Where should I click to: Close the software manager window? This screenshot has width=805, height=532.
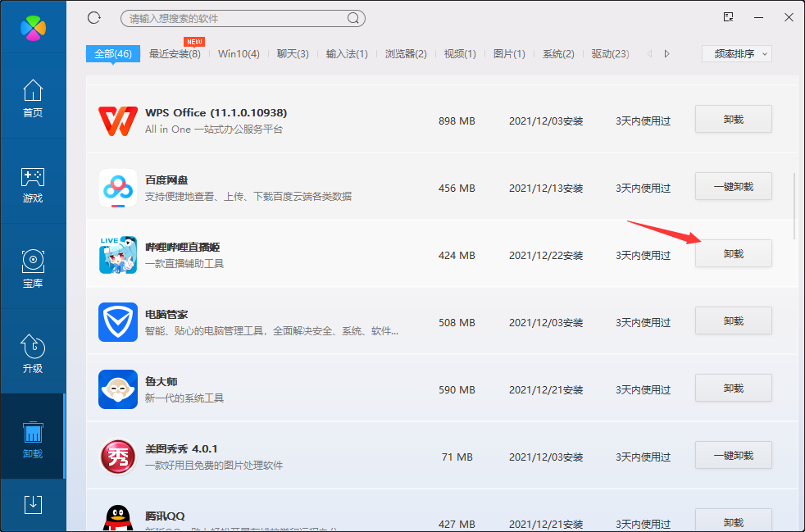789,17
